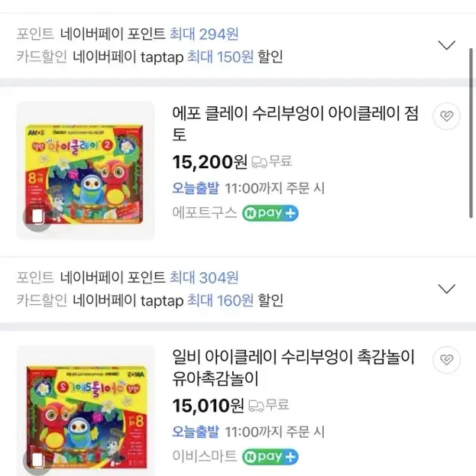The width and height of the screenshot is (476, 476).
Task: Click free shipping truck icon beside 15,010원
Action: [x=256, y=406]
